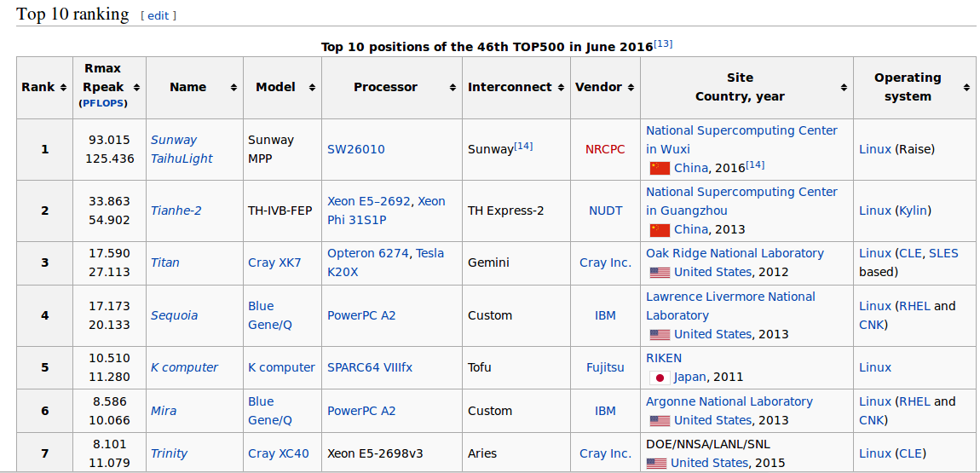This screenshot has width=980, height=473.
Task: Open Opteron 6274 link
Action: point(369,253)
